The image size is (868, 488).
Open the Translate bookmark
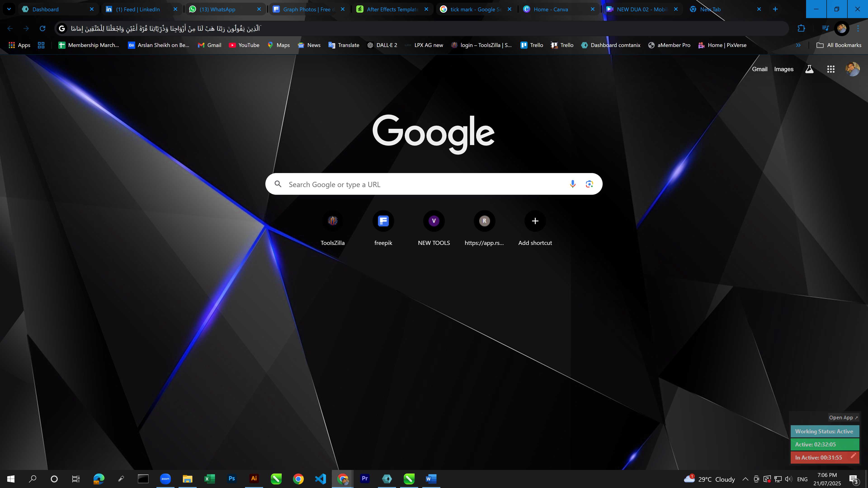[344, 45]
